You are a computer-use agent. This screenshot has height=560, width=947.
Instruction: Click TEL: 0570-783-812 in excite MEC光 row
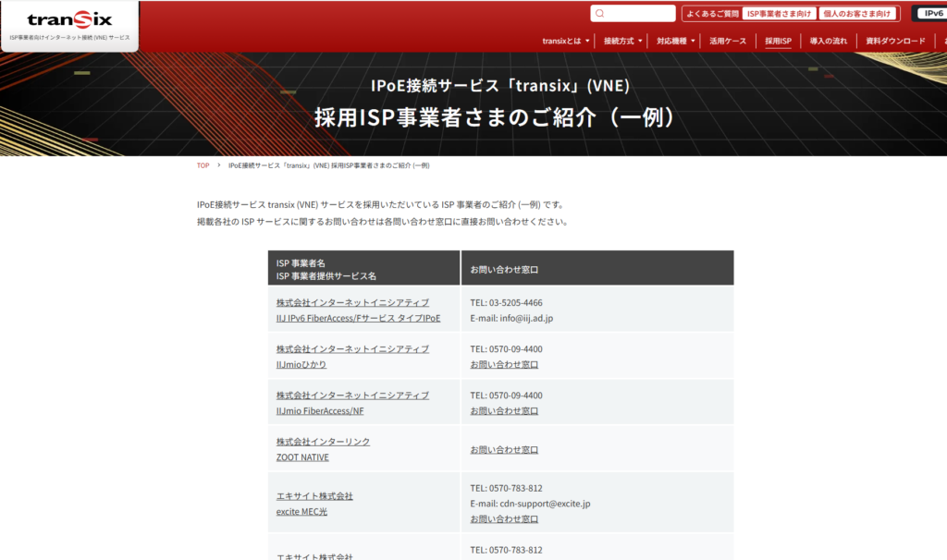point(506,488)
